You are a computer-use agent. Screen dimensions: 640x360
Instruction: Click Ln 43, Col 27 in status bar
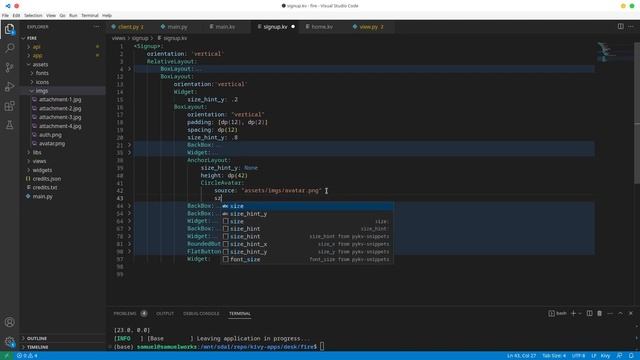tap(521, 356)
